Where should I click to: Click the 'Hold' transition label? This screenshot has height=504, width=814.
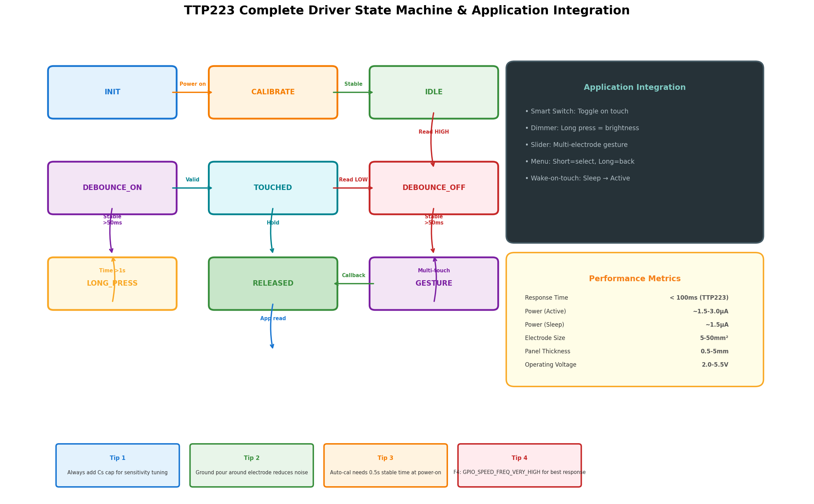tap(273, 223)
